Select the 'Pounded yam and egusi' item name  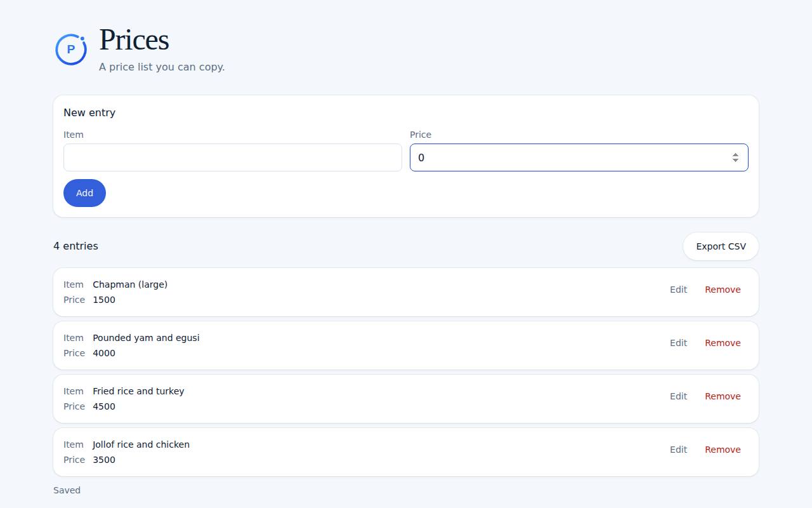pyautogui.click(x=146, y=338)
